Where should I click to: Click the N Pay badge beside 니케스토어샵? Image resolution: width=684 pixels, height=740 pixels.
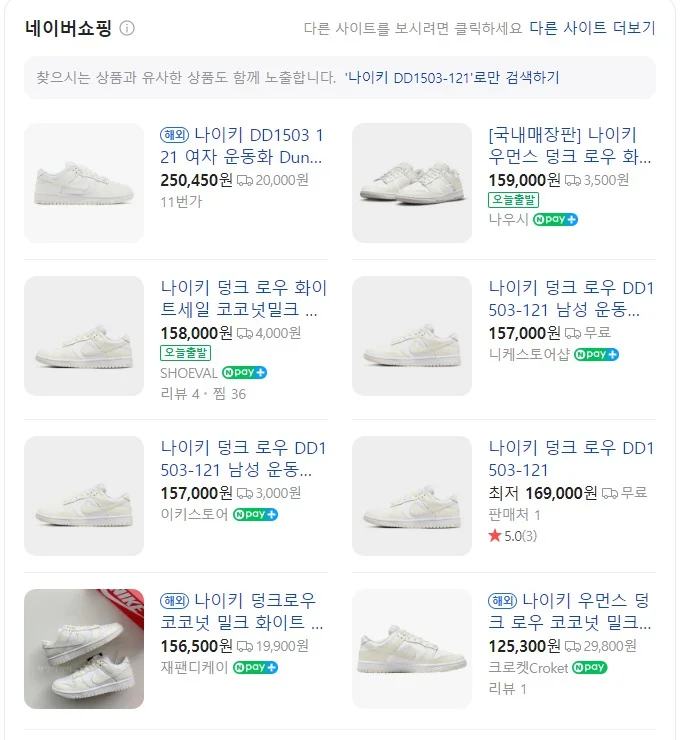click(596, 354)
